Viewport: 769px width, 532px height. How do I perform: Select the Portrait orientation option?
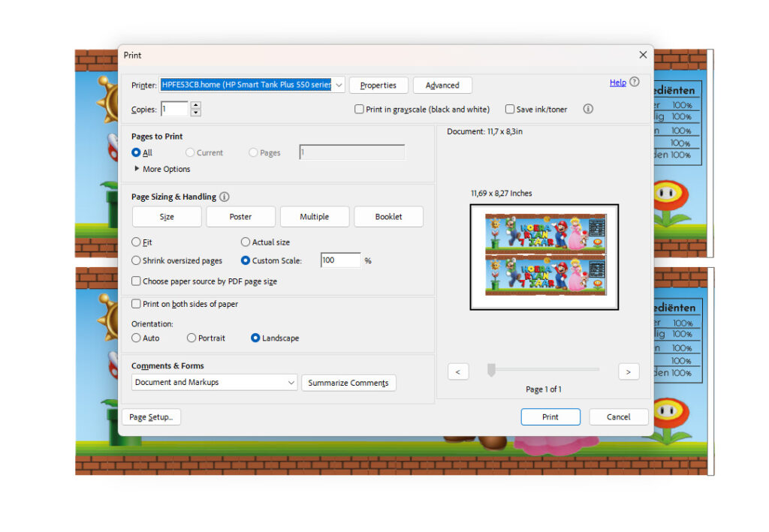[191, 338]
